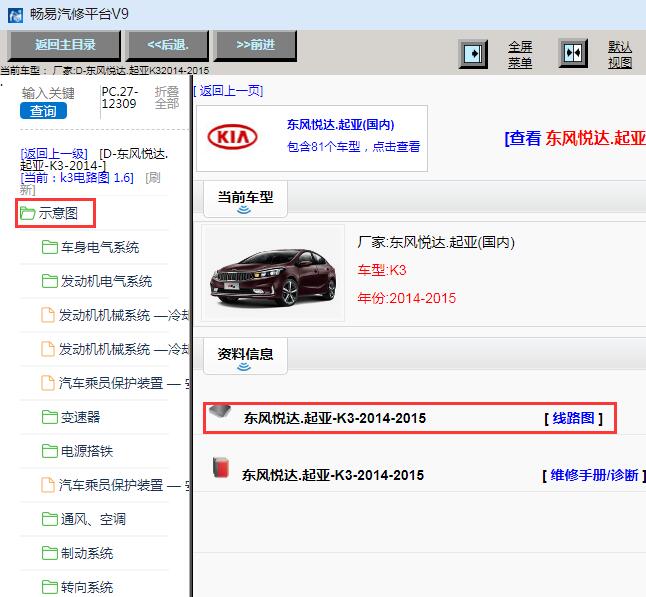Image resolution: width=646 pixels, height=597 pixels.
Task: Click 东风悦达.起亚-K3-2014-2015 text in 线路图 row
Action: coord(335,418)
